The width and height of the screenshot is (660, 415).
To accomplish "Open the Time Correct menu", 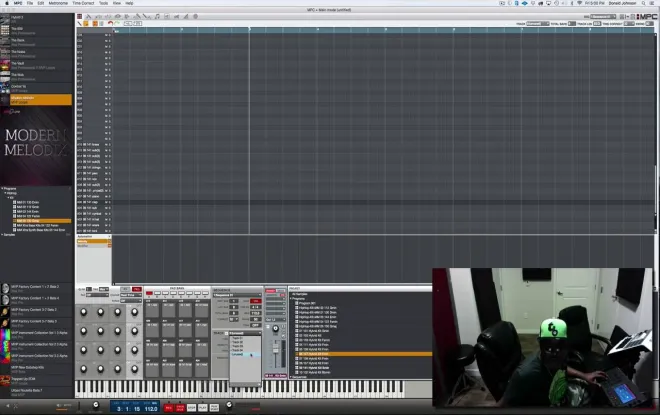I will coord(83,3).
